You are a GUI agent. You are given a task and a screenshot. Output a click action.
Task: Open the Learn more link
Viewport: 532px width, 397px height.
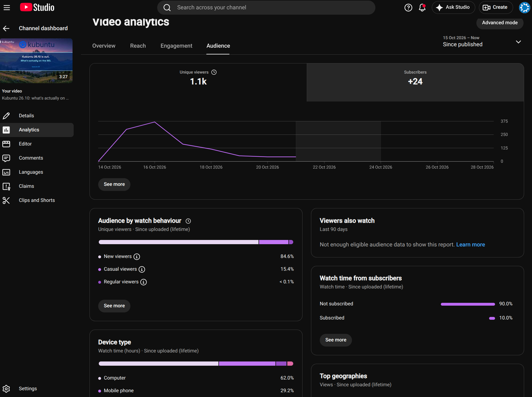(x=470, y=244)
